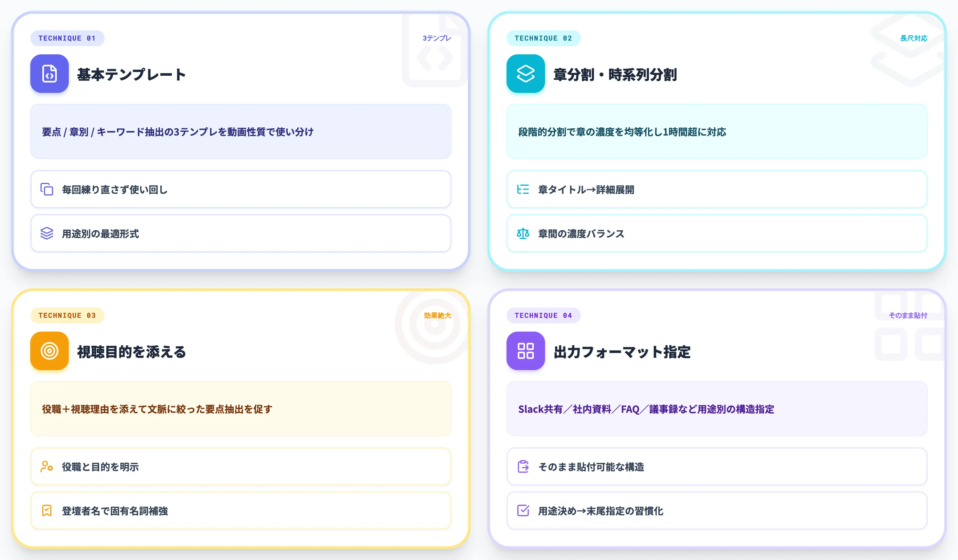Click the code-file icon beside 基本テンプレート

point(50,74)
